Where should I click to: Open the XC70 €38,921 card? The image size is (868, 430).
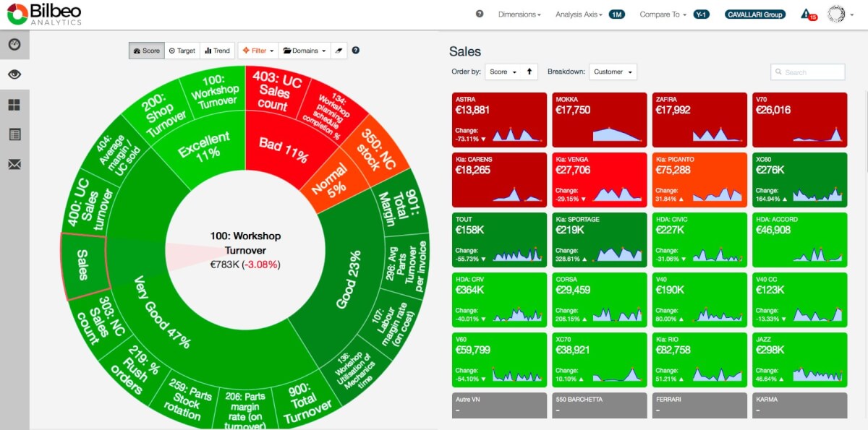[599, 360]
